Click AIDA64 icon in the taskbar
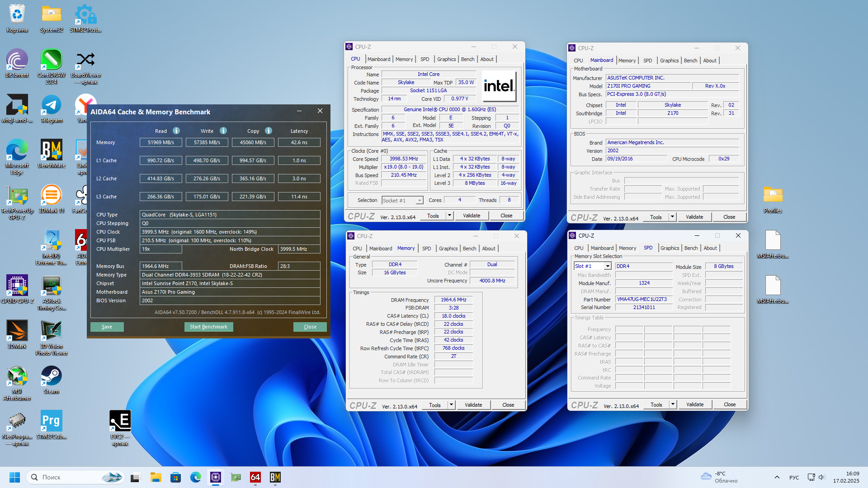Screen dimensions: 868x488 point(255,477)
